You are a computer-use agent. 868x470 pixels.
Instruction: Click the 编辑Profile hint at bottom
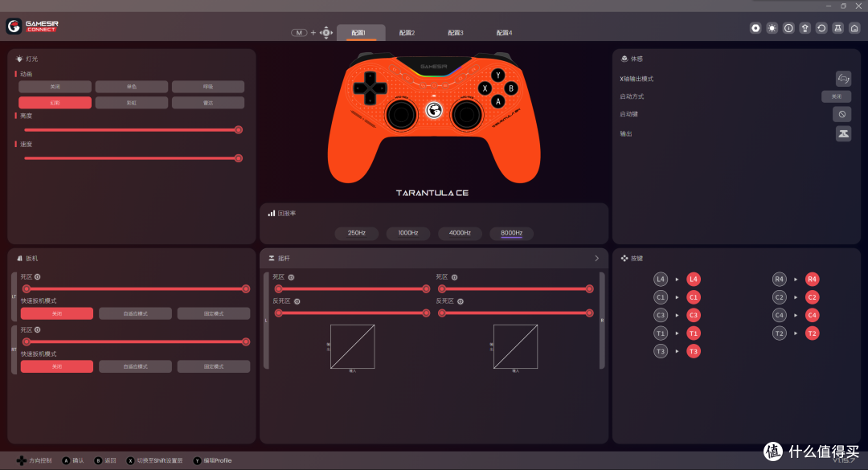(212, 460)
